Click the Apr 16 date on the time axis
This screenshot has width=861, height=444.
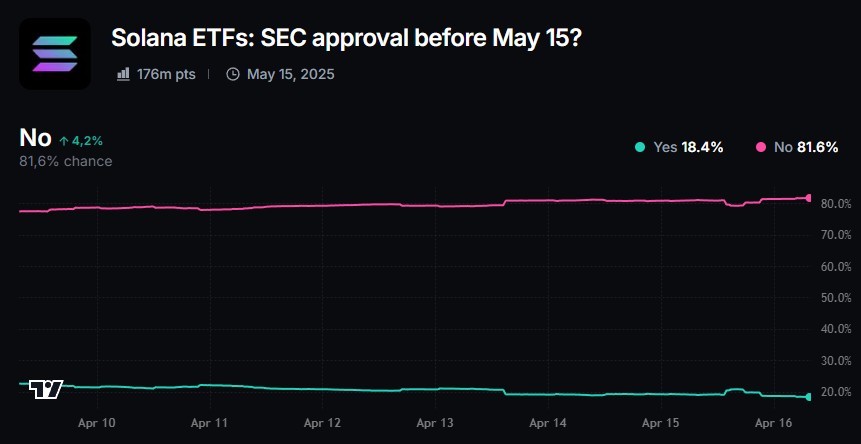point(773,423)
